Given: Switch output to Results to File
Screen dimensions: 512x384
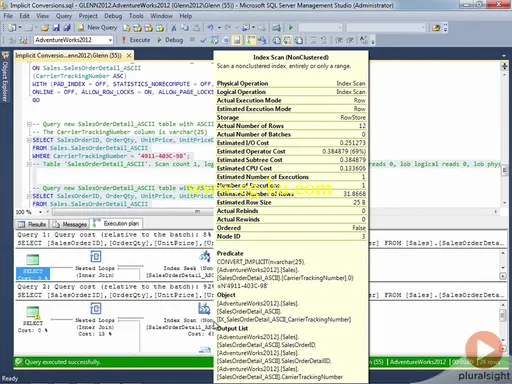Looking at the screenshot, I should [x=299, y=40].
